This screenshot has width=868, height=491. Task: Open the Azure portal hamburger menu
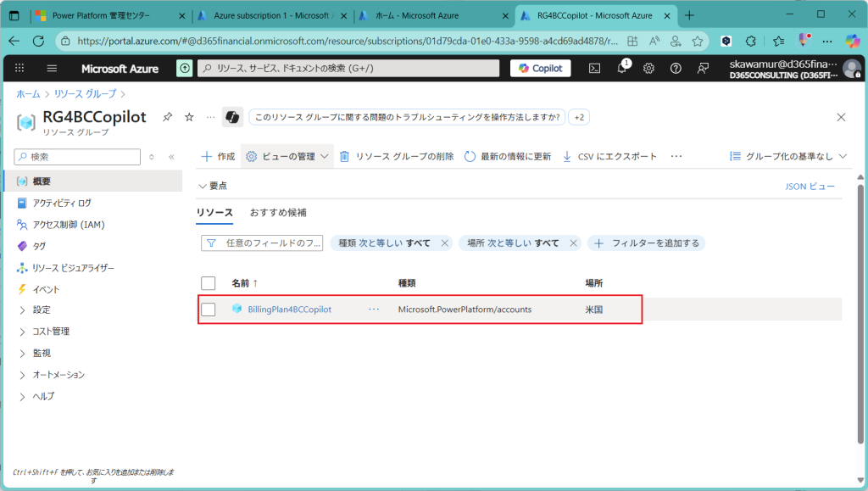tap(52, 68)
